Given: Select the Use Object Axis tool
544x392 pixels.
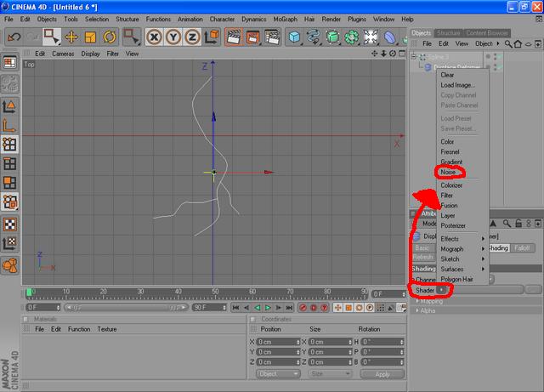Looking at the screenshot, I should 9,125.
